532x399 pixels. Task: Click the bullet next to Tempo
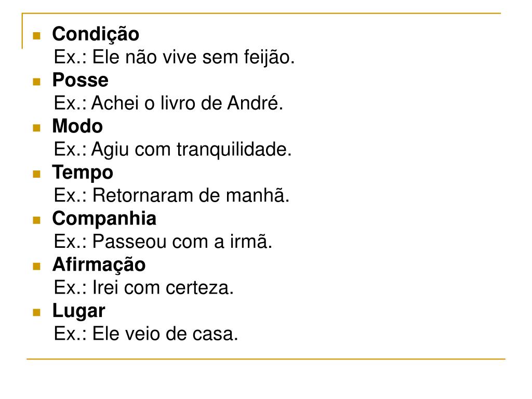tap(37, 174)
